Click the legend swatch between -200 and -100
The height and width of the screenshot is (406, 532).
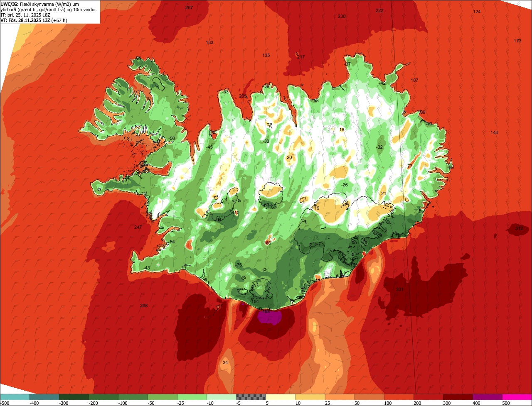tap(103, 397)
